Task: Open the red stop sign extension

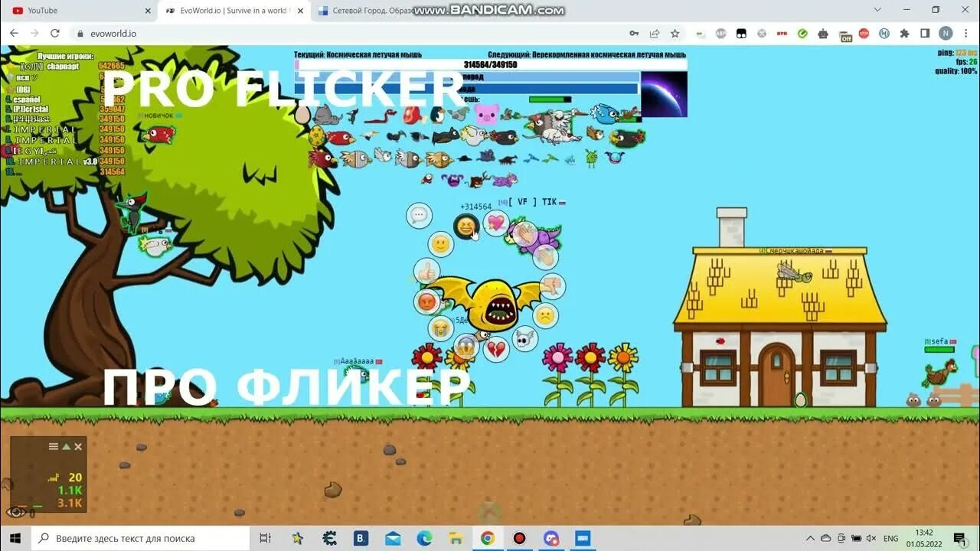Action: tap(864, 33)
